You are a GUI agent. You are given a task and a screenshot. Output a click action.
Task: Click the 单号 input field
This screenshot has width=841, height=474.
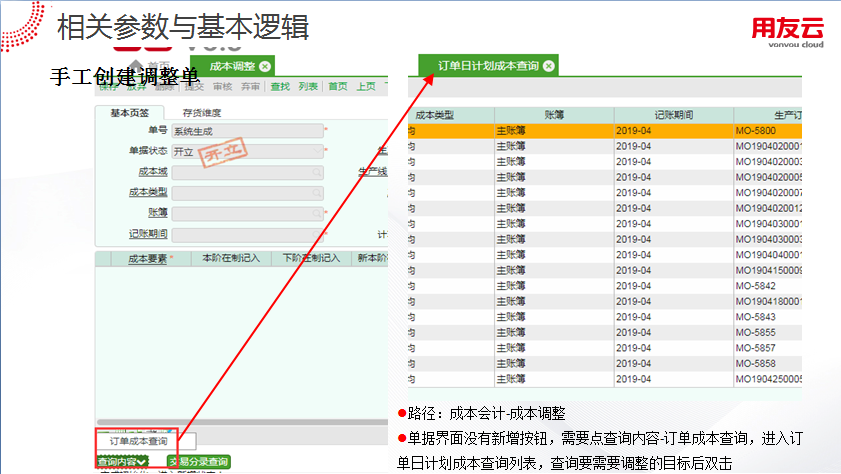click(x=247, y=131)
